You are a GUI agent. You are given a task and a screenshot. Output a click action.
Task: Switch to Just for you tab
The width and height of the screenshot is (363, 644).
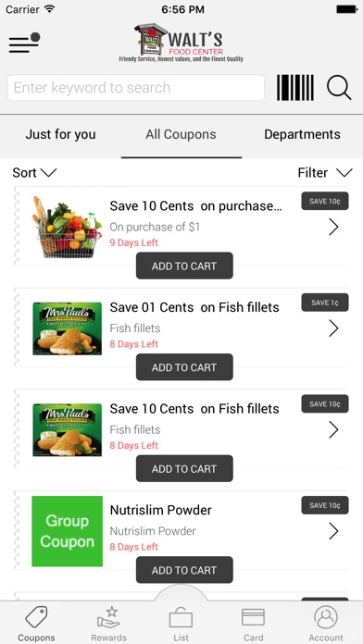[x=60, y=134]
